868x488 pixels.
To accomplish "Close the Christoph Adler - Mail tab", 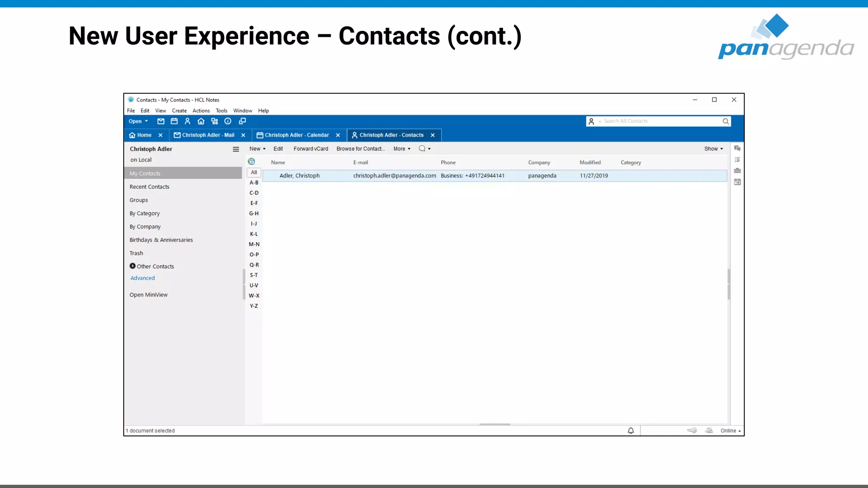I will (x=243, y=135).
